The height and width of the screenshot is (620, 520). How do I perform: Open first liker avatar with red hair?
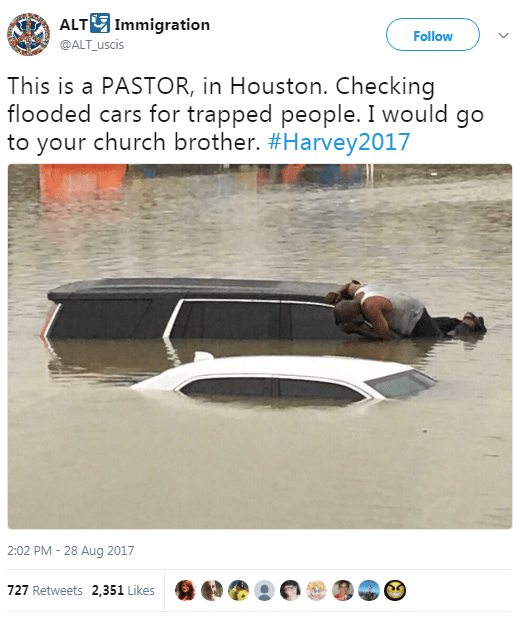pos(185,590)
